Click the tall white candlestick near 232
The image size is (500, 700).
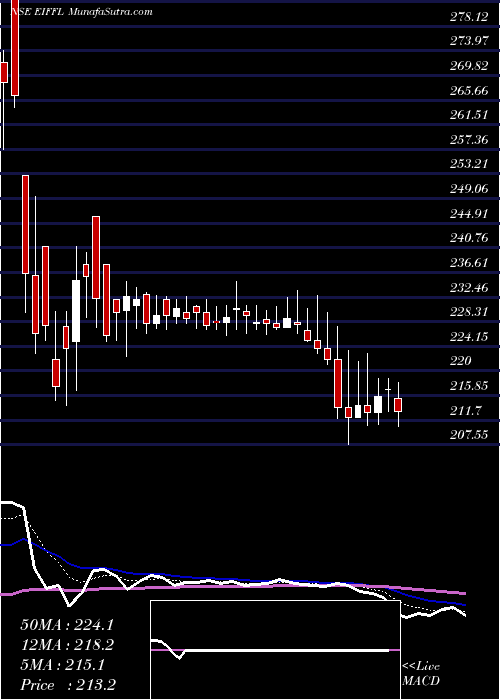76,311
